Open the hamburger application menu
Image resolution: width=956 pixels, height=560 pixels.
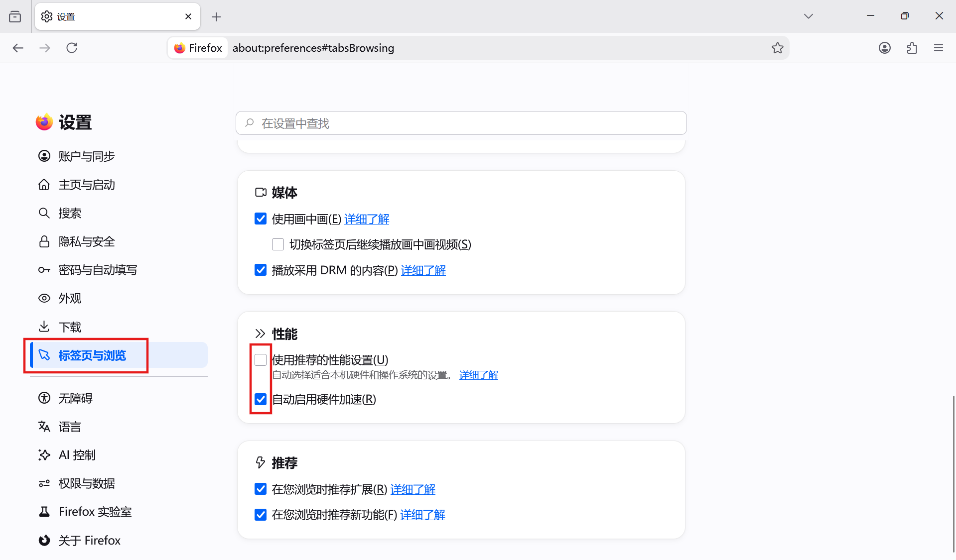point(939,48)
